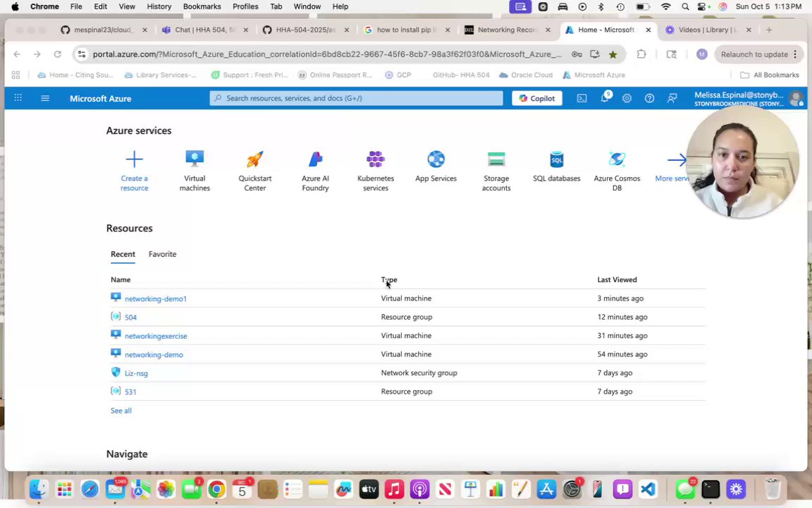Switch to how to install pip tab
Image resolution: width=812 pixels, height=508 pixels.
click(x=407, y=30)
